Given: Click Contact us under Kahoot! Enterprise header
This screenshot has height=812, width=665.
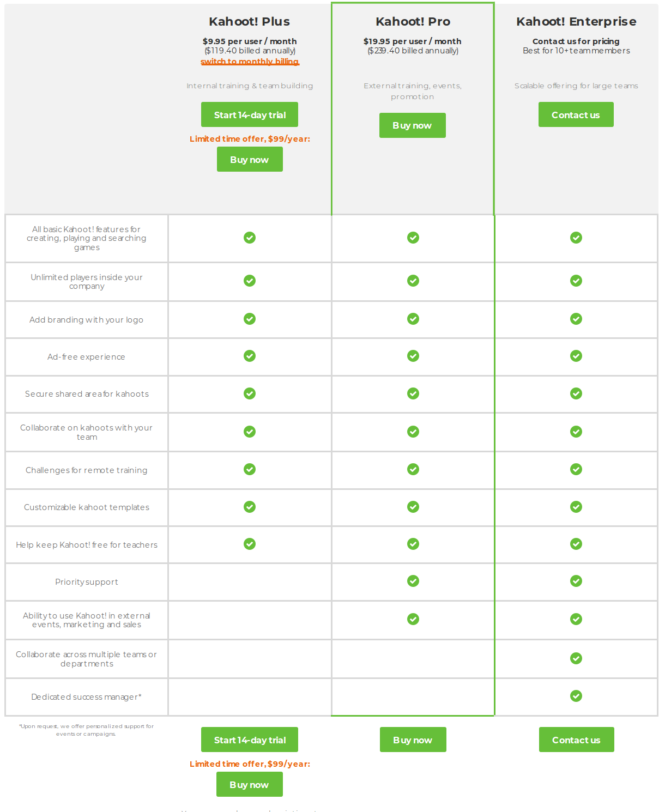Looking at the screenshot, I should pos(576,115).
